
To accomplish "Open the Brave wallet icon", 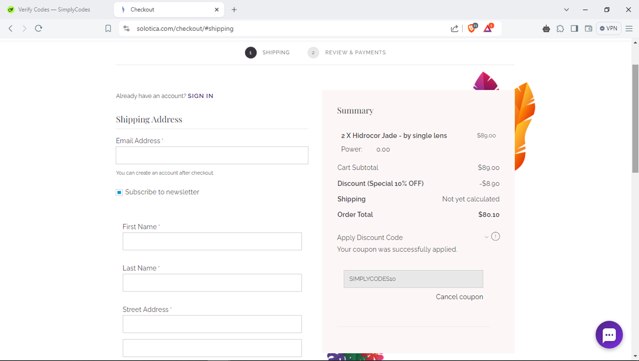I will point(588,29).
